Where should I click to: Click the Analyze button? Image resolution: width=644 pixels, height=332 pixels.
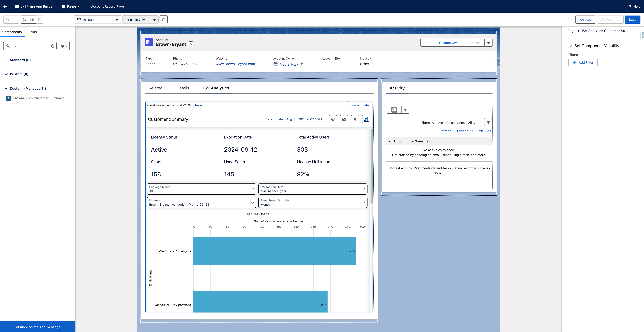point(586,20)
